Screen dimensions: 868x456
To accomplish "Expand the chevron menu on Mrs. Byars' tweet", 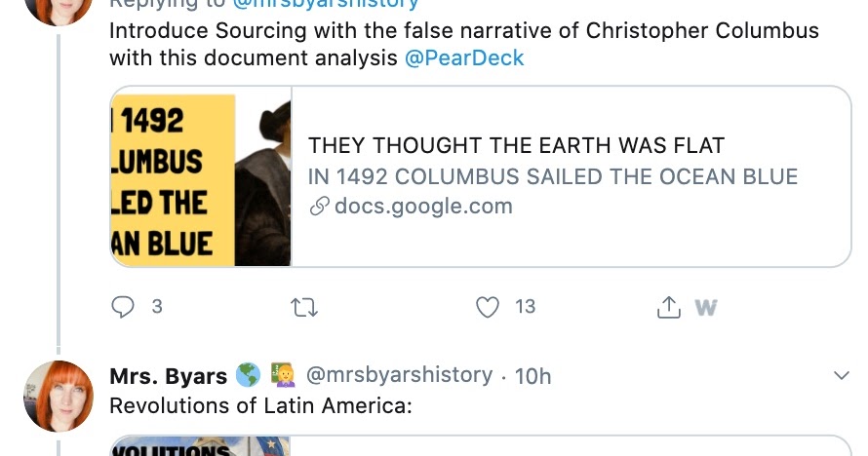I will pyautogui.click(x=842, y=375).
